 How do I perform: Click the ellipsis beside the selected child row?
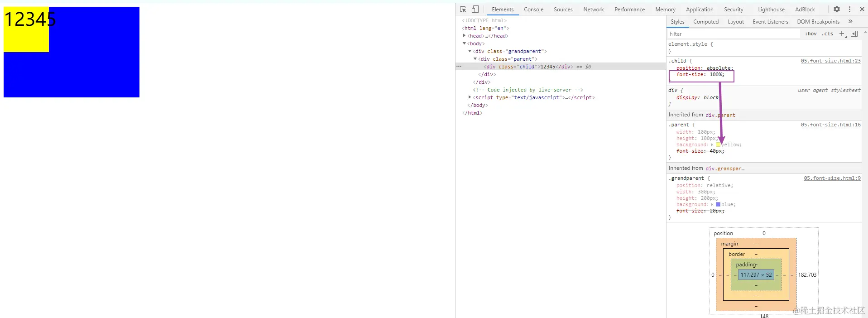[459, 67]
